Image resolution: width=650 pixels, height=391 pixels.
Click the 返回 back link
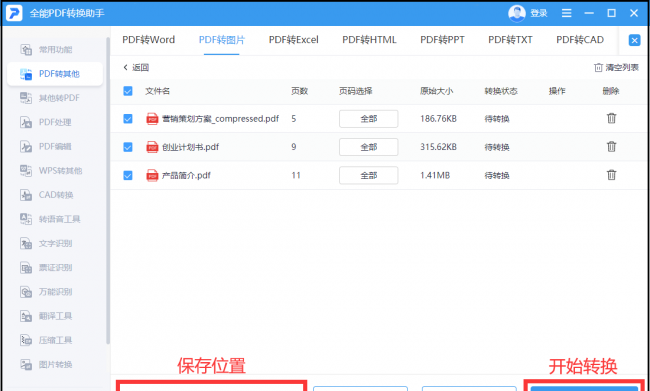click(x=136, y=68)
